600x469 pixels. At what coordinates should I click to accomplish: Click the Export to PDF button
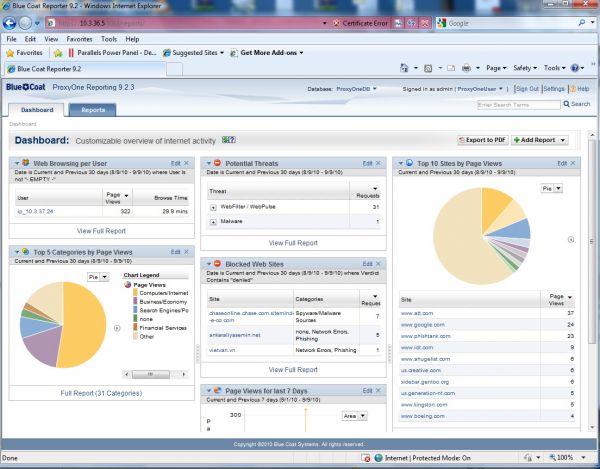click(483, 140)
